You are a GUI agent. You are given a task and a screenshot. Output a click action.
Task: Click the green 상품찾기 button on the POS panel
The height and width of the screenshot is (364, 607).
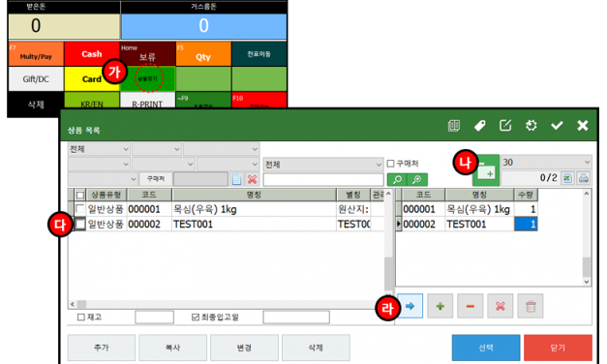pyautogui.click(x=147, y=79)
